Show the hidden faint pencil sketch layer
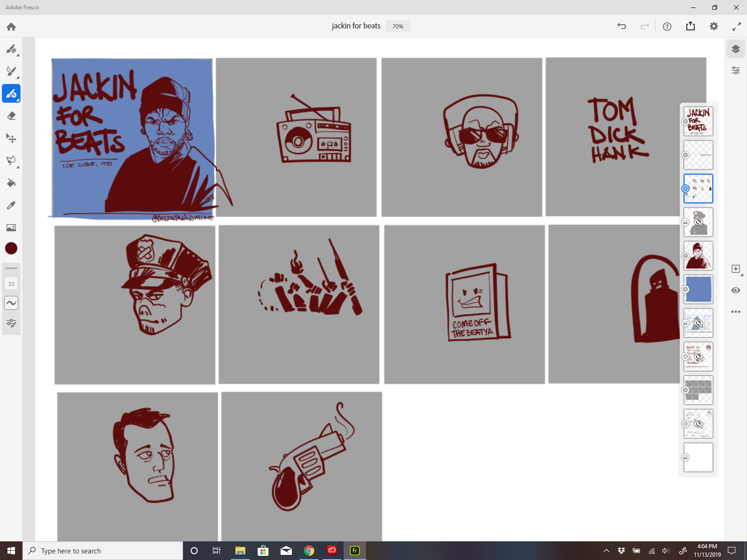This screenshot has height=560, width=747. [x=698, y=424]
